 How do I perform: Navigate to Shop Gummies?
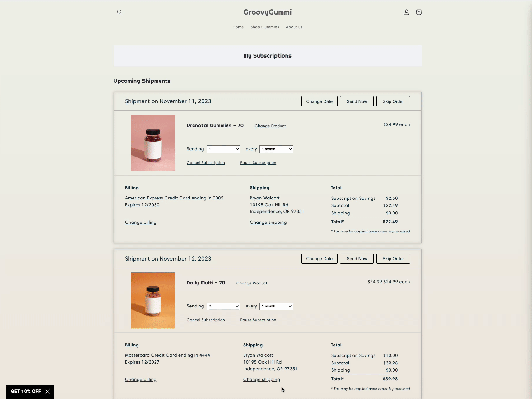tap(264, 27)
